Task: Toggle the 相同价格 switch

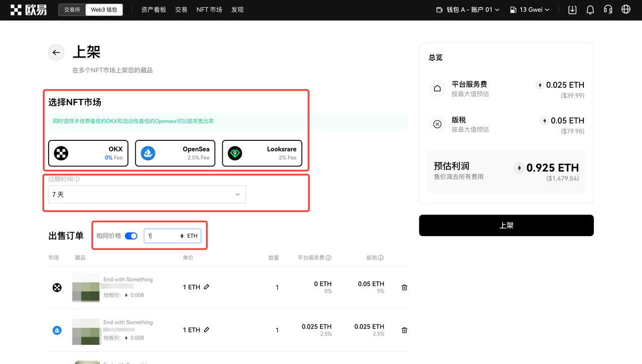Action: pyautogui.click(x=131, y=236)
